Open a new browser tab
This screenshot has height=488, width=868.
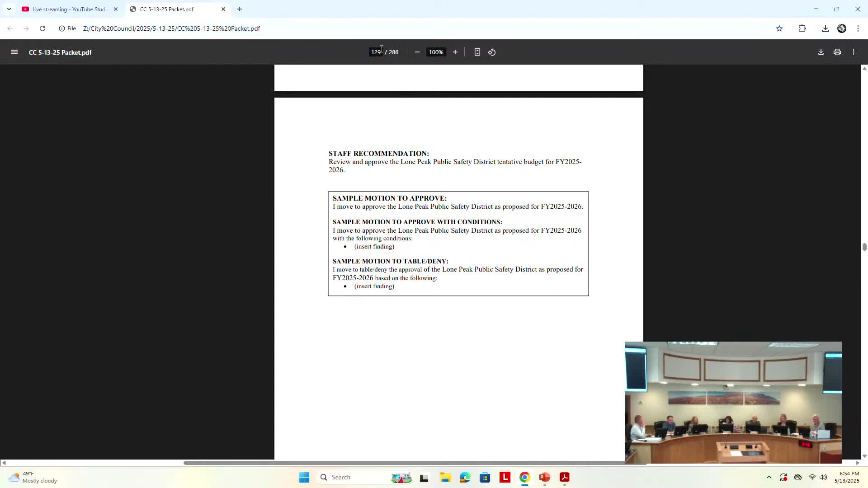click(240, 9)
